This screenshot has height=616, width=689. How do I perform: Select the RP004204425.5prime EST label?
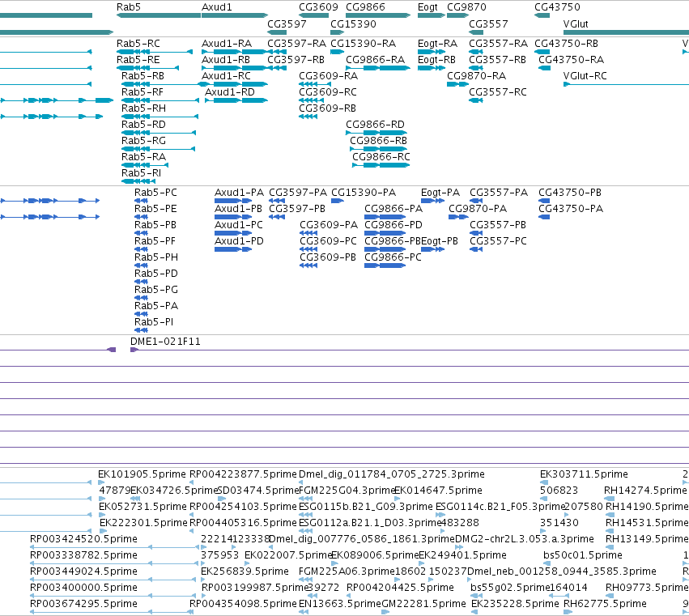pos(400,588)
